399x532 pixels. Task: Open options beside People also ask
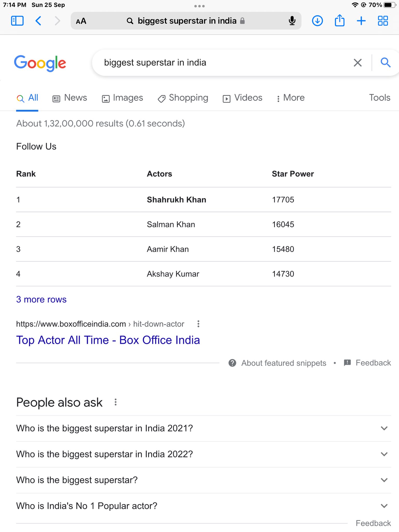point(116,402)
